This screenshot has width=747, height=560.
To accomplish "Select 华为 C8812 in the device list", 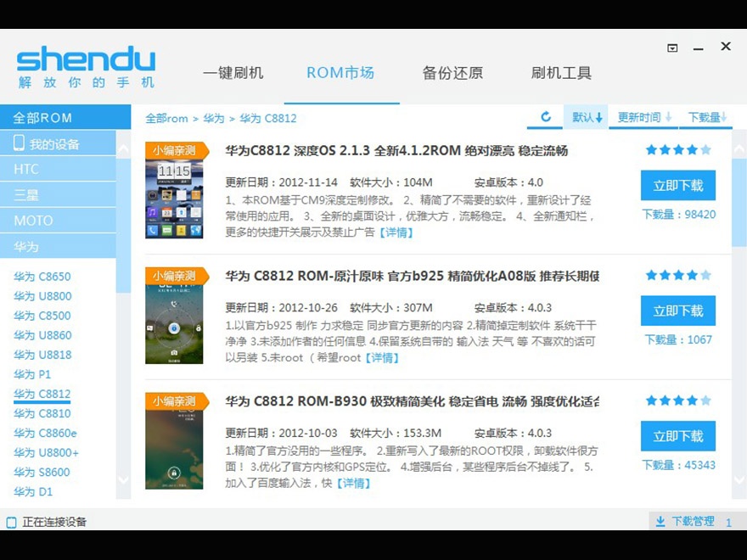I will pyautogui.click(x=42, y=394).
